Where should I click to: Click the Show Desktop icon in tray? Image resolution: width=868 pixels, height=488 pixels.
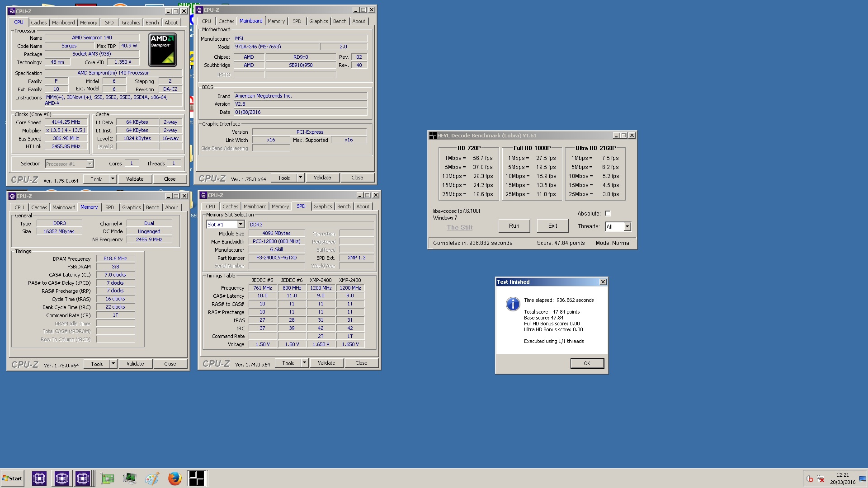tap(863, 479)
